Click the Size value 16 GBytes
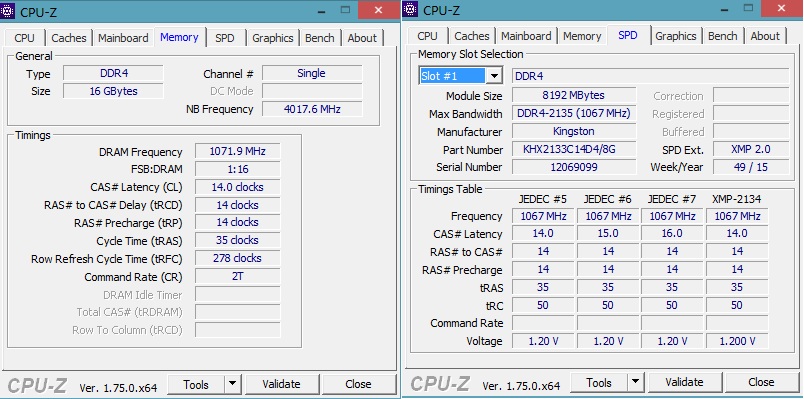The image size is (804, 399). pyautogui.click(x=113, y=91)
